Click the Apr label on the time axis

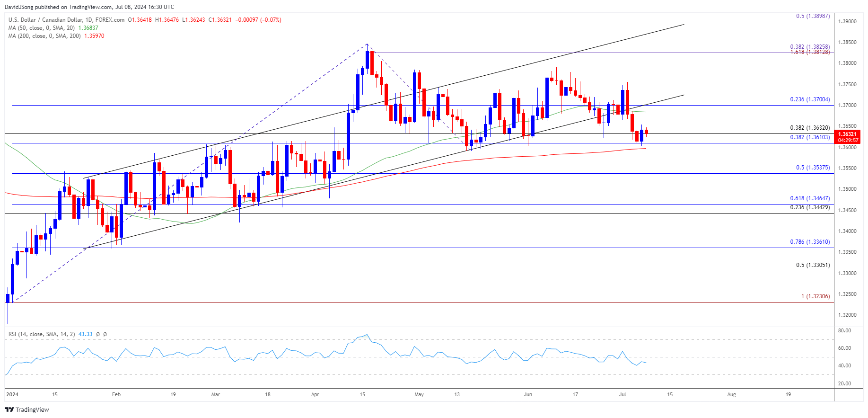[315, 394]
